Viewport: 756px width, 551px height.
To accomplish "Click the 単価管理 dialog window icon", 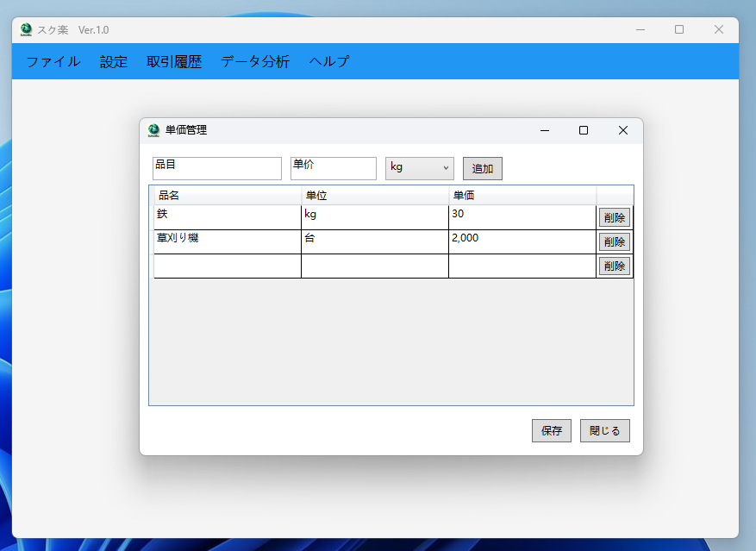I will coord(151,130).
